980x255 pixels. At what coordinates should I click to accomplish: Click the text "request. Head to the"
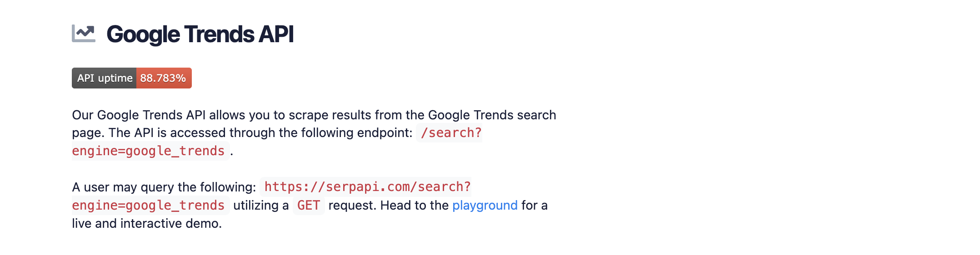[388, 206]
